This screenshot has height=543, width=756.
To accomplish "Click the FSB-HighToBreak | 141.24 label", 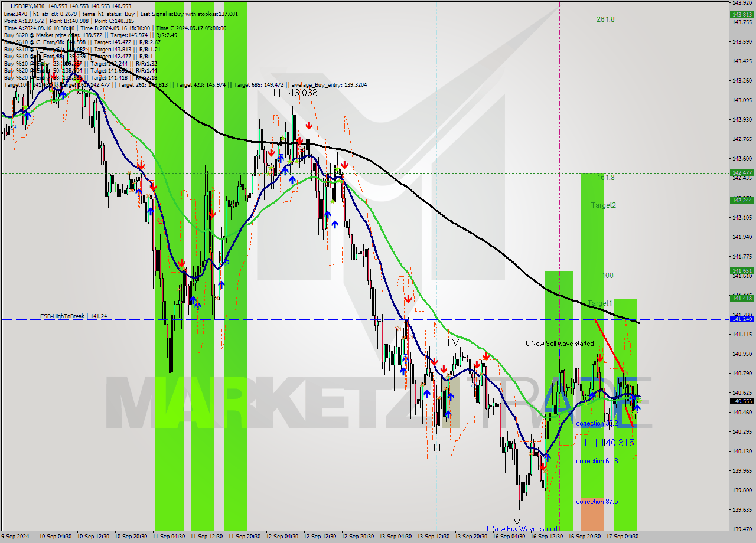I will 74,316.
